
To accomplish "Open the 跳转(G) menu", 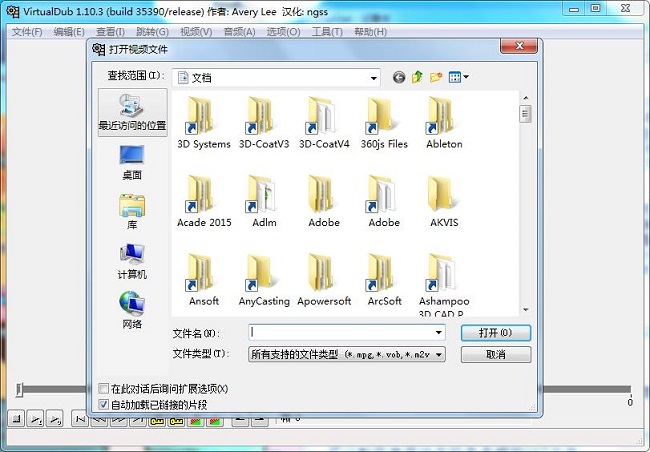I will point(152,32).
